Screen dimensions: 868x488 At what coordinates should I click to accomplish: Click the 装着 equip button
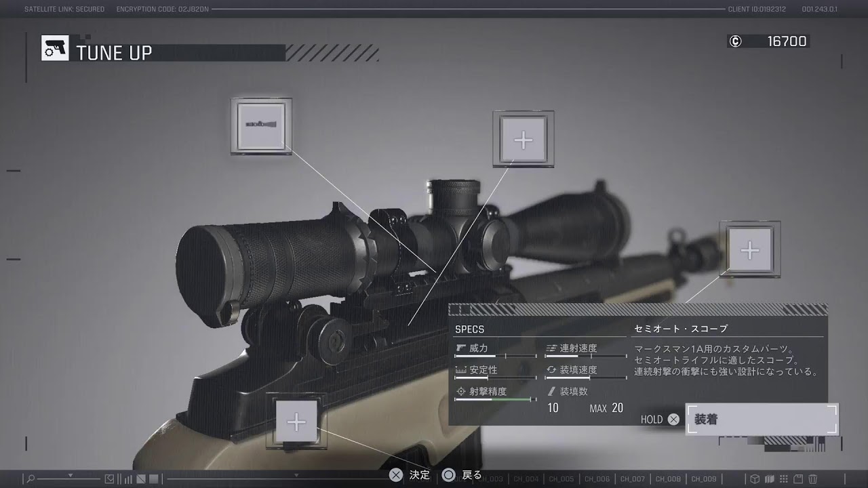762,420
